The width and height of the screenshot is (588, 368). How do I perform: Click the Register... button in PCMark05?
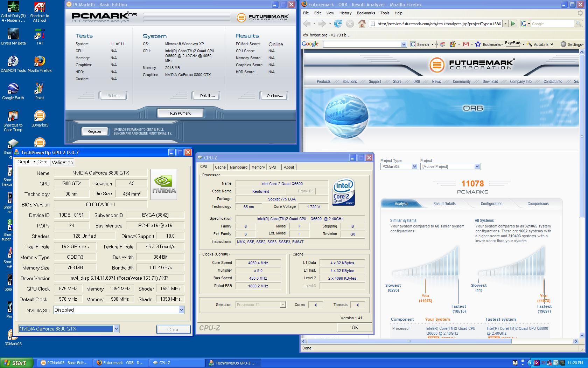click(x=96, y=131)
